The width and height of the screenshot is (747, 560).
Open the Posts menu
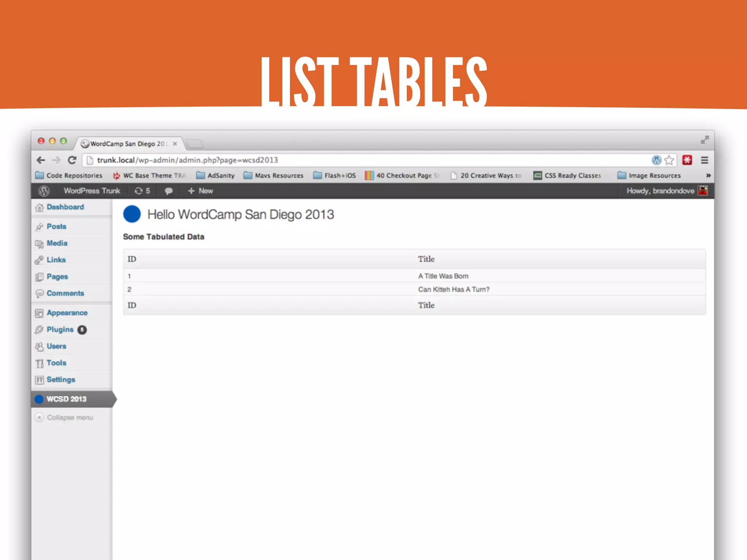click(x=57, y=226)
